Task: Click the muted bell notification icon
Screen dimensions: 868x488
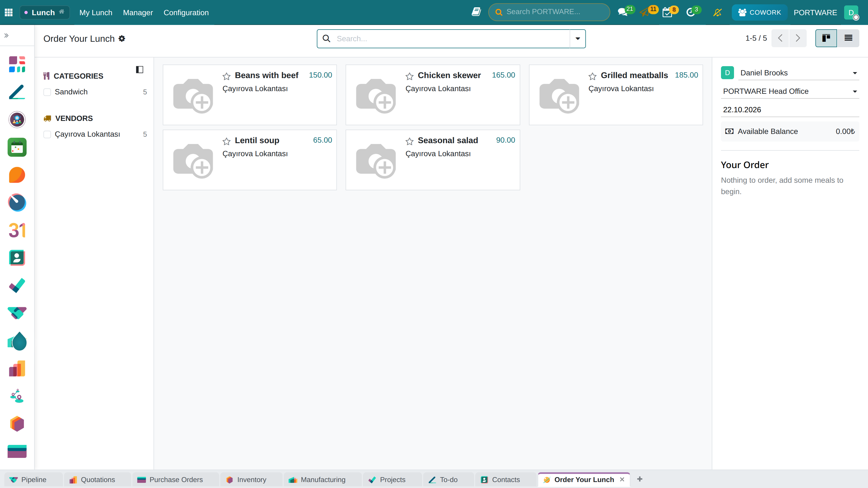Action: point(717,12)
